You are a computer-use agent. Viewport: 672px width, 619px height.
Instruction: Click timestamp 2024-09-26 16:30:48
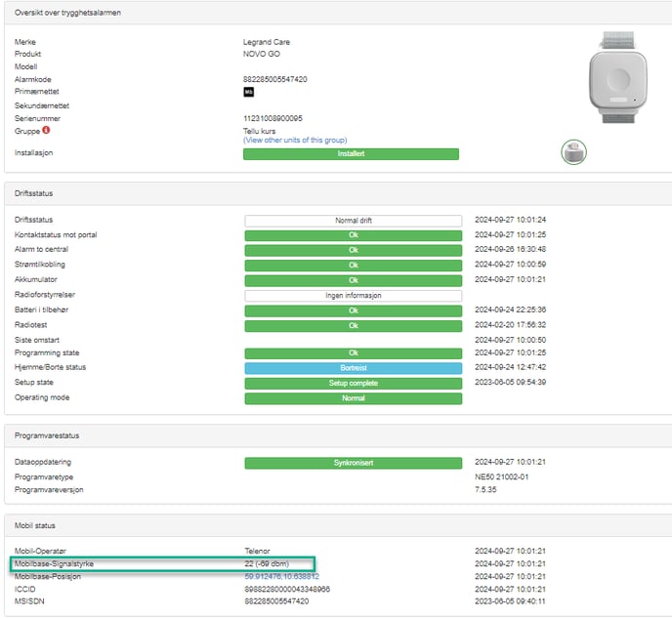[x=510, y=249]
